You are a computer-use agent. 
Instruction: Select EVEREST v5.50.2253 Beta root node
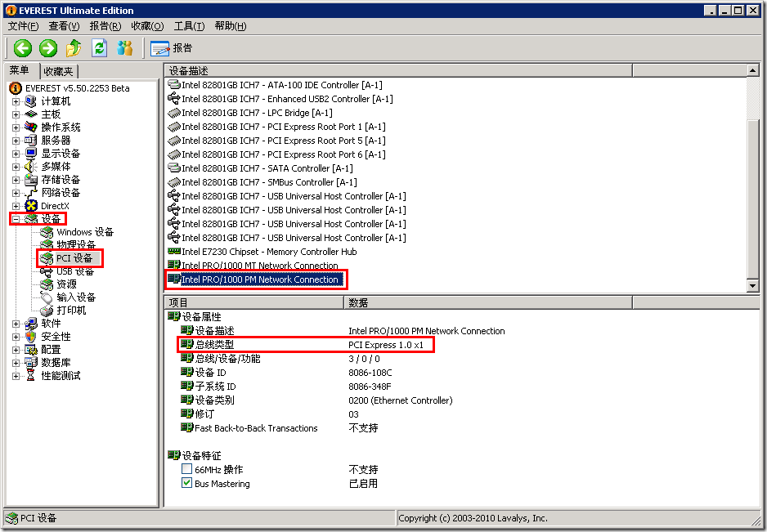coord(70,88)
